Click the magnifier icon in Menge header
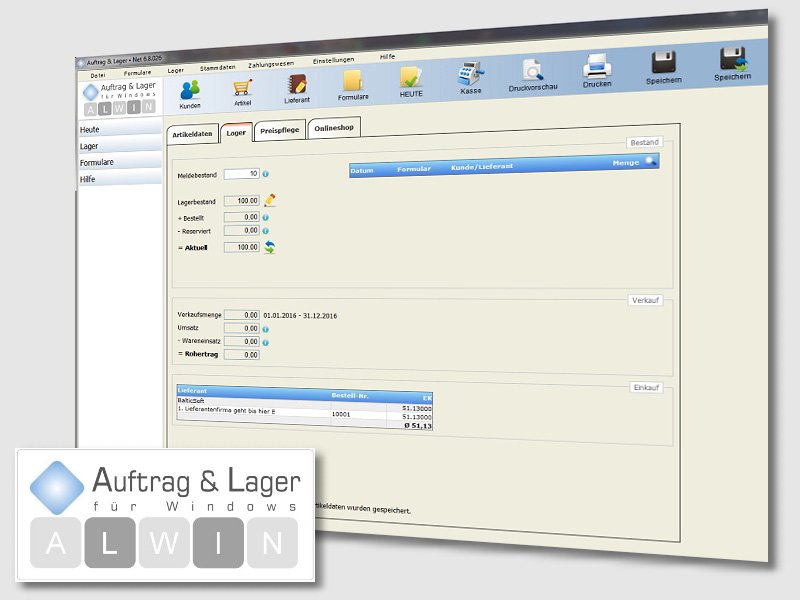The height and width of the screenshot is (600, 800). click(651, 161)
